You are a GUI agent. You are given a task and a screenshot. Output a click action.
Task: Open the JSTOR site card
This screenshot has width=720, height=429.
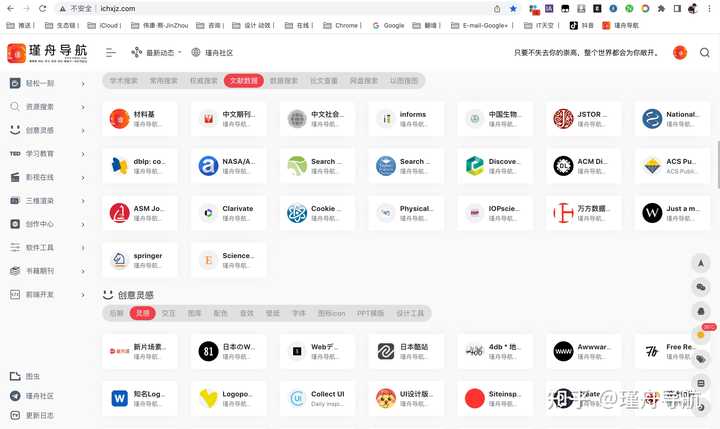pos(584,119)
